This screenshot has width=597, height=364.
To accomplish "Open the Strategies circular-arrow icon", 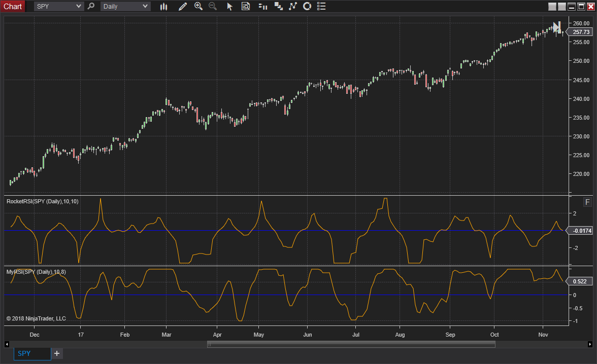I will tap(307, 7).
